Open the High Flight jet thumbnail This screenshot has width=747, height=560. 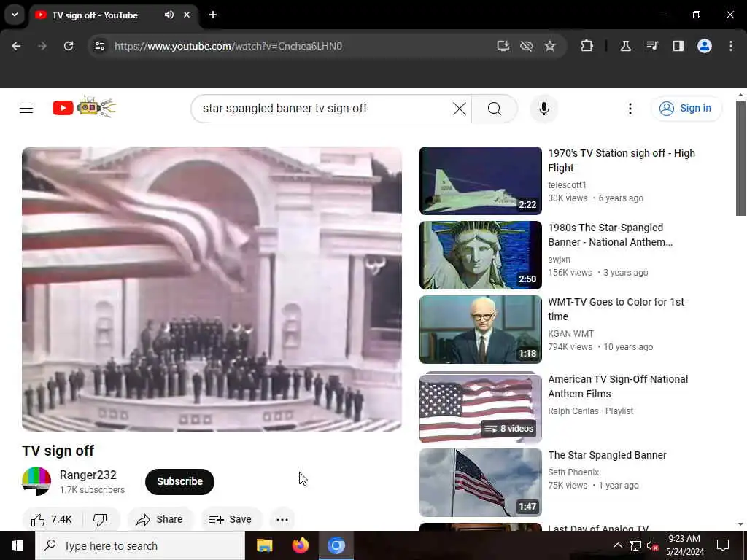click(480, 181)
